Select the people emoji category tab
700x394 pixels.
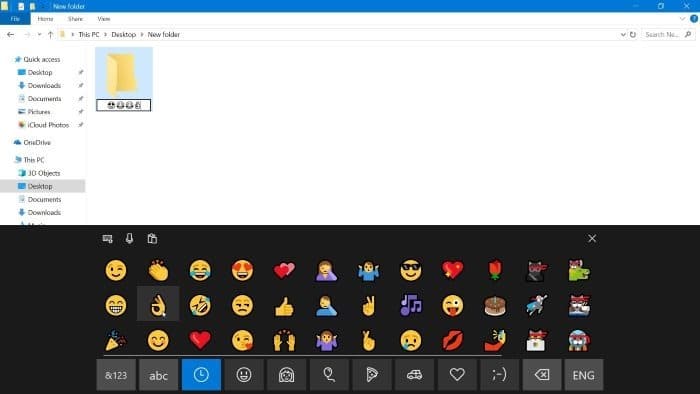(x=286, y=375)
